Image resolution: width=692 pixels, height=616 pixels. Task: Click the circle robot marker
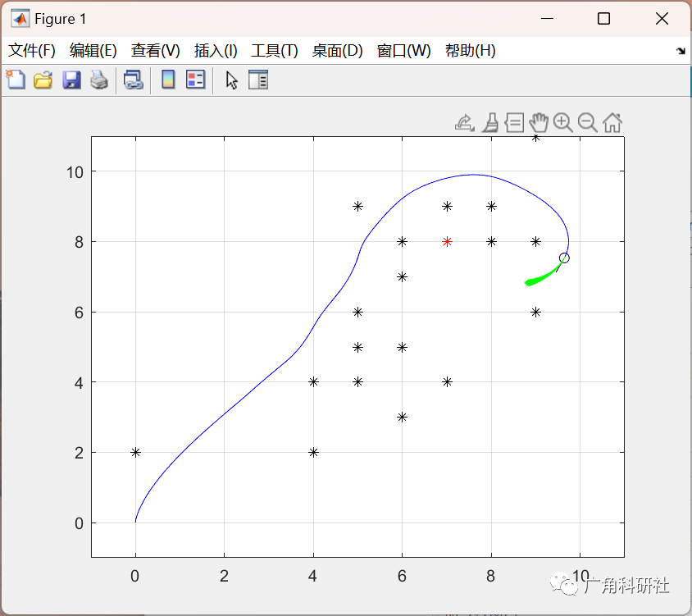pos(564,258)
